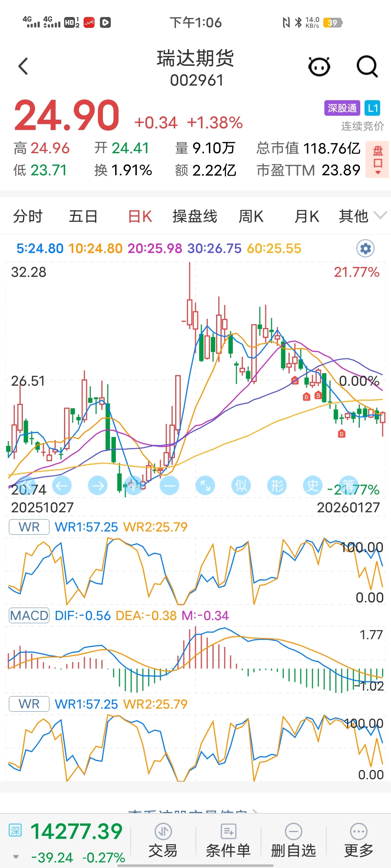This screenshot has width=391, height=868.
Task: Tap the 形 pattern button
Action: [x=277, y=485]
